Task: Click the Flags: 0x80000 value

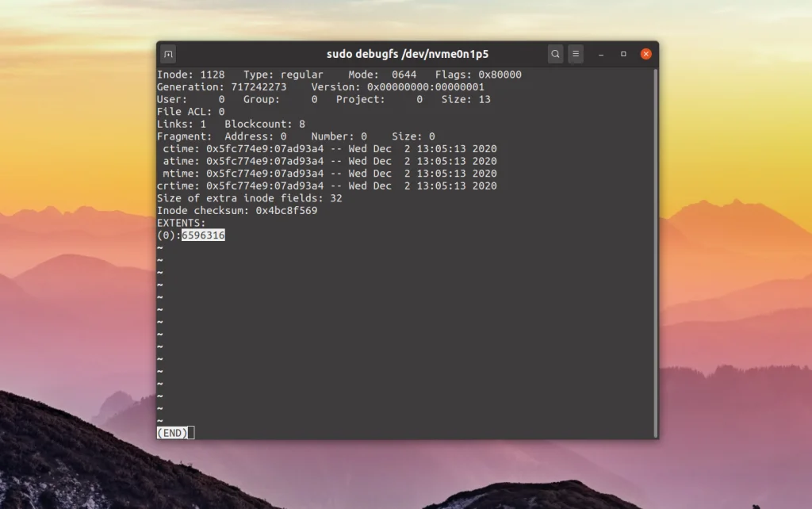Action: [500, 75]
